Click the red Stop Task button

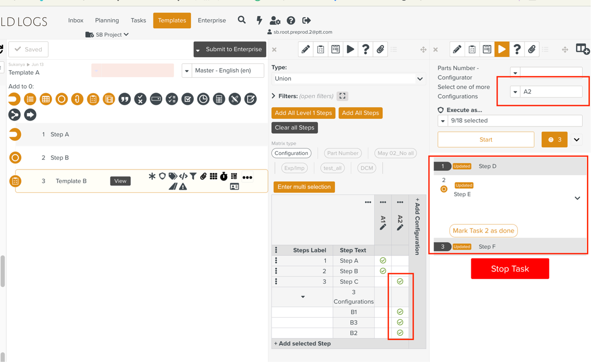pyautogui.click(x=510, y=269)
